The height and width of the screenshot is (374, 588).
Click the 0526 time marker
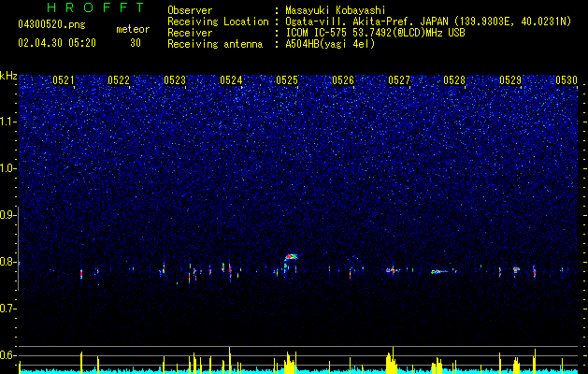coord(343,80)
